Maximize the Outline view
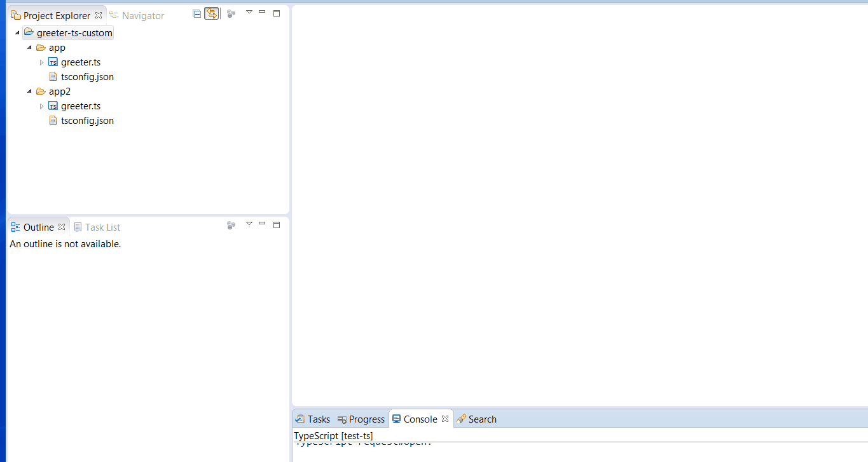Viewport: 868px width, 462px height. [277, 224]
